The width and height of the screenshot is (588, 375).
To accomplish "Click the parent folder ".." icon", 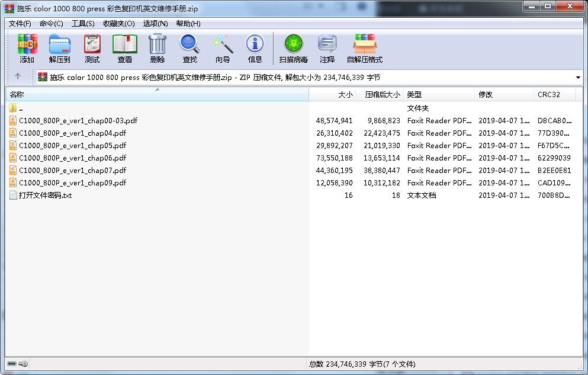I will pos(13,108).
